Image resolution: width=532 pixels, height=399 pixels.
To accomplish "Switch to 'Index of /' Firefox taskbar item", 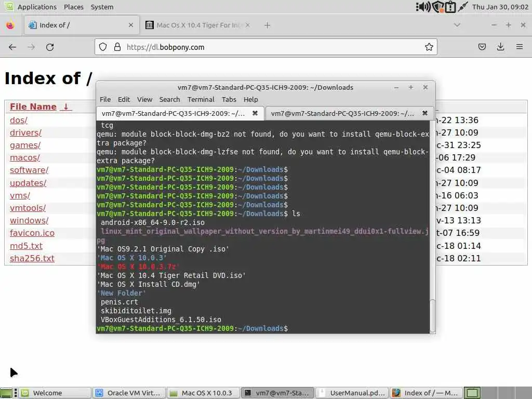I will [426, 393].
